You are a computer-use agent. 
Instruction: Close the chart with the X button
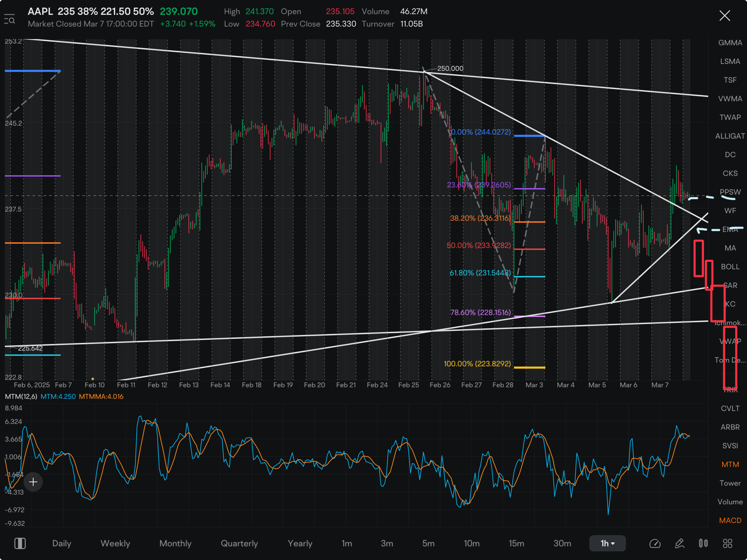click(x=725, y=16)
